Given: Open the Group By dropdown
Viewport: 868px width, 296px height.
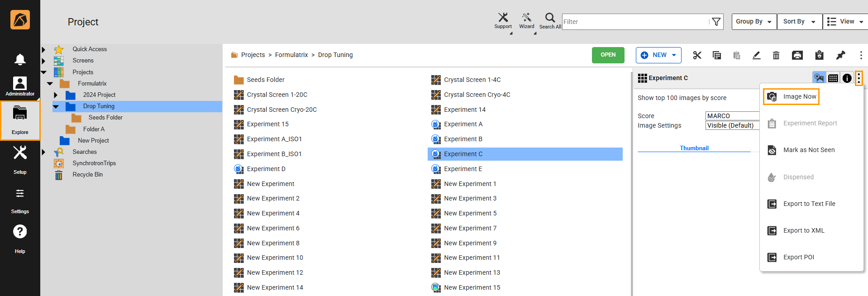Looking at the screenshot, I should coord(754,22).
